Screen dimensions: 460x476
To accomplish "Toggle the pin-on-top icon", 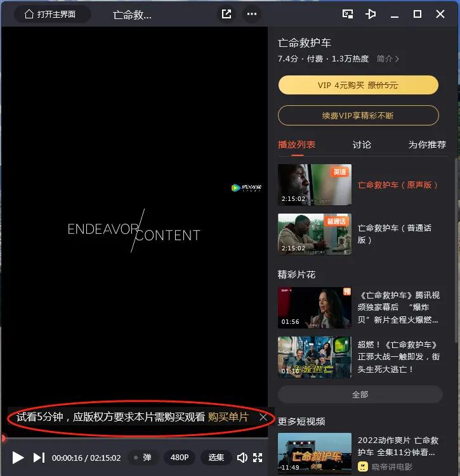I will tap(371, 14).
